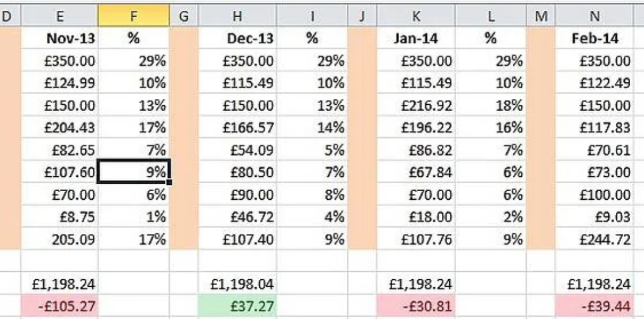Viewport: 644px width, 319px height.
Task: Click the Feb-14 header cell
Action: pyautogui.click(x=594, y=38)
